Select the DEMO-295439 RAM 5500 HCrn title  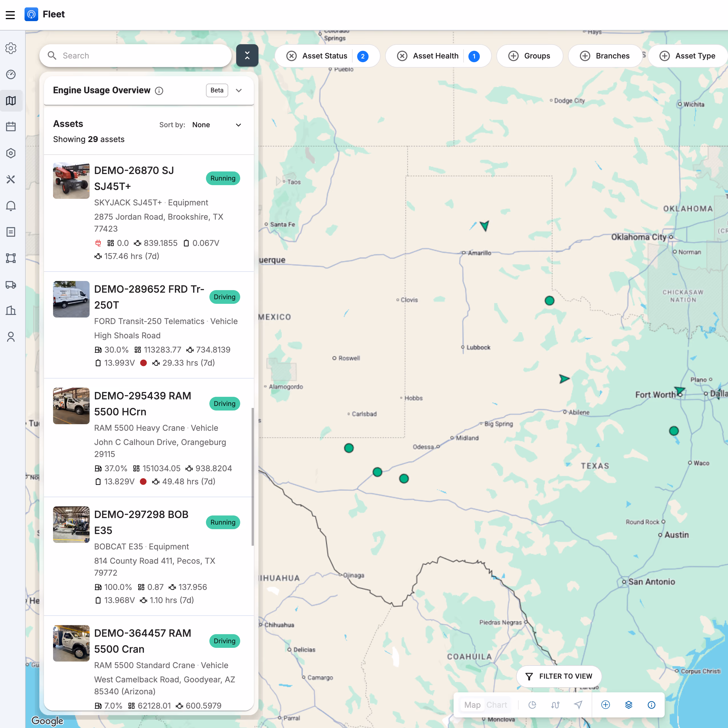[x=143, y=404]
